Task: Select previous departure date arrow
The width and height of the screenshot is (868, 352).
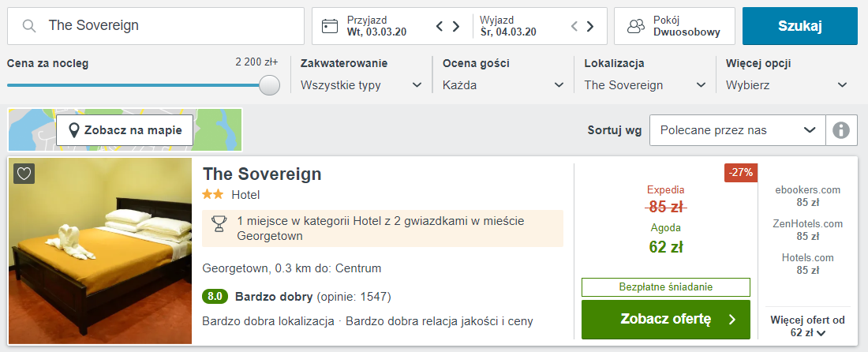Action: click(x=574, y=26)
